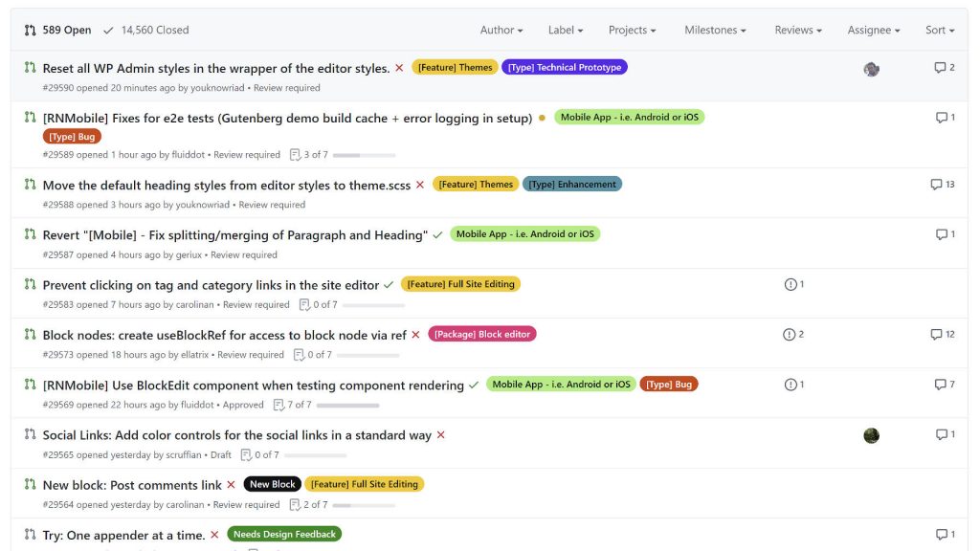Open the Sort dropdown
The image size is (980, 551).
[939, 31]
